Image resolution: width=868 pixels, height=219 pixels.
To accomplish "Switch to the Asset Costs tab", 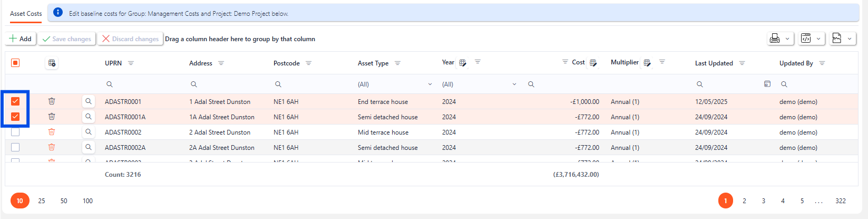I will (x=26, y=14).
